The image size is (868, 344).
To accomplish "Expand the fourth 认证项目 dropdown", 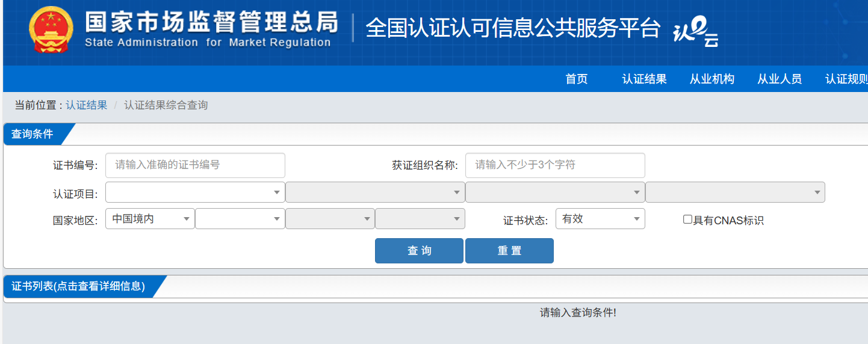I will click(x=734, y=192).
